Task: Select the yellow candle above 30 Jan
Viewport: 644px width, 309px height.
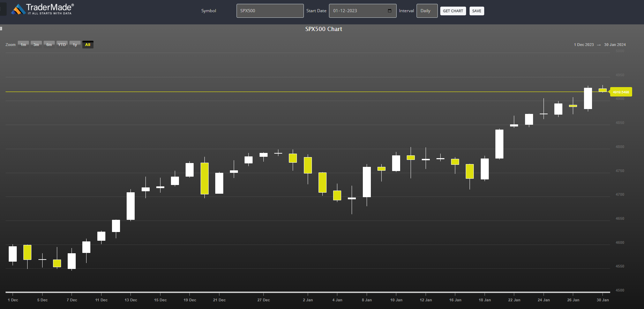Action: 602,90
